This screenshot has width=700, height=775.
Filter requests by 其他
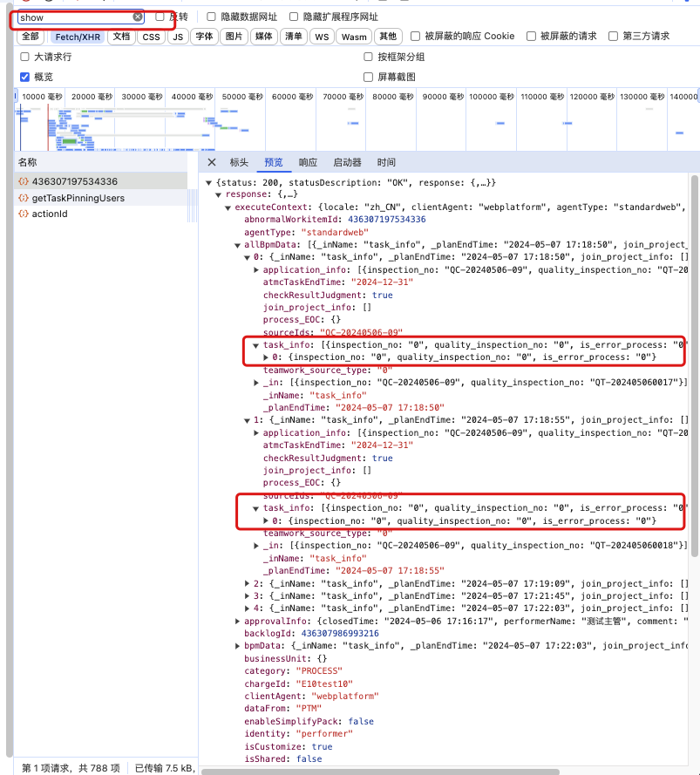(x=388, y=37)
